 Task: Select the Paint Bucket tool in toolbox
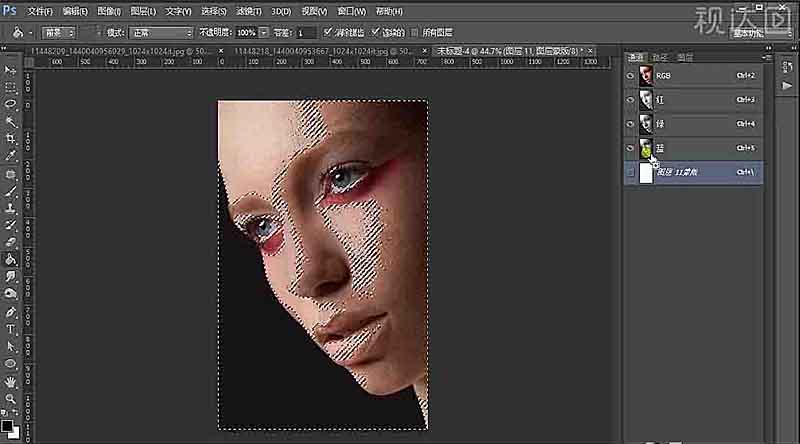[x=10, y=260]
